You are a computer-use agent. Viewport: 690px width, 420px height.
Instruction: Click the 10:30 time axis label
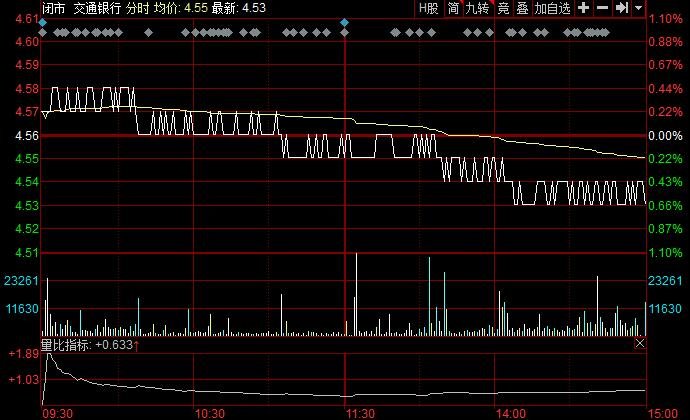[x=209, y=414]
